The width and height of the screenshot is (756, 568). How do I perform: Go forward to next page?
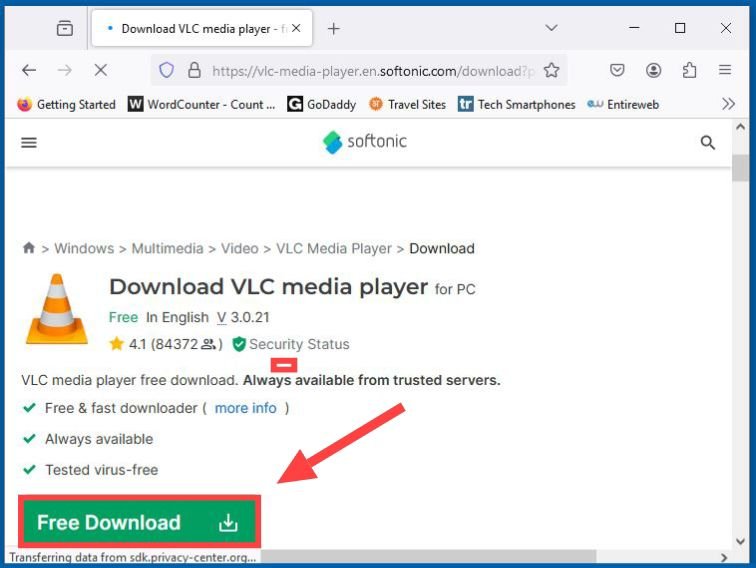(64, 70)
